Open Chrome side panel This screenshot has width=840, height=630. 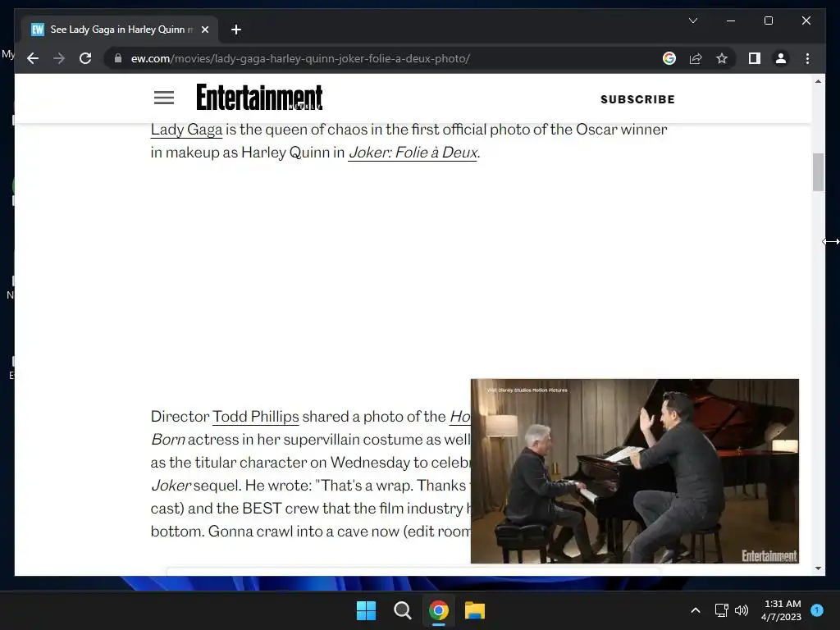755,58
